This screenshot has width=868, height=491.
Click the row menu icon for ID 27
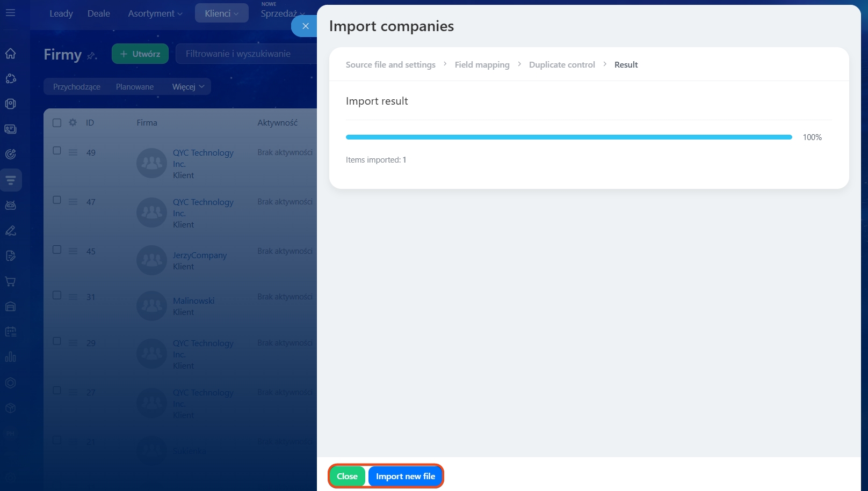point(73,392)
